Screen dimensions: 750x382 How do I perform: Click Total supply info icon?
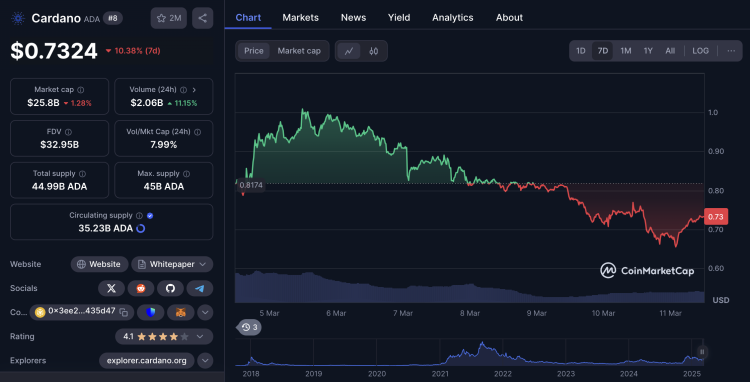82,174
